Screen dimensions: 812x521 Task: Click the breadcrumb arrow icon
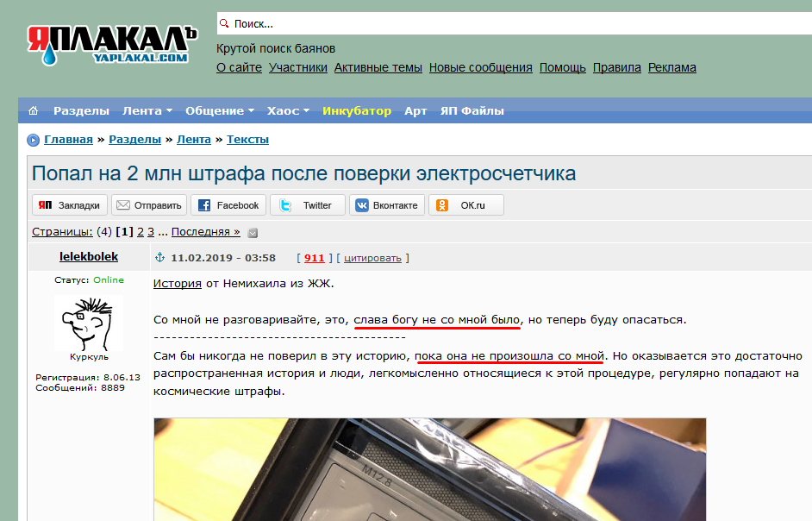click(33, 140)
